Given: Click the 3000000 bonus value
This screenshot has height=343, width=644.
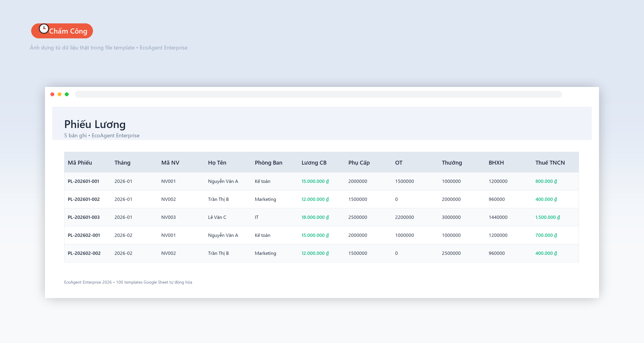Looking at the screenshot, I should click(x=451, y=217).
